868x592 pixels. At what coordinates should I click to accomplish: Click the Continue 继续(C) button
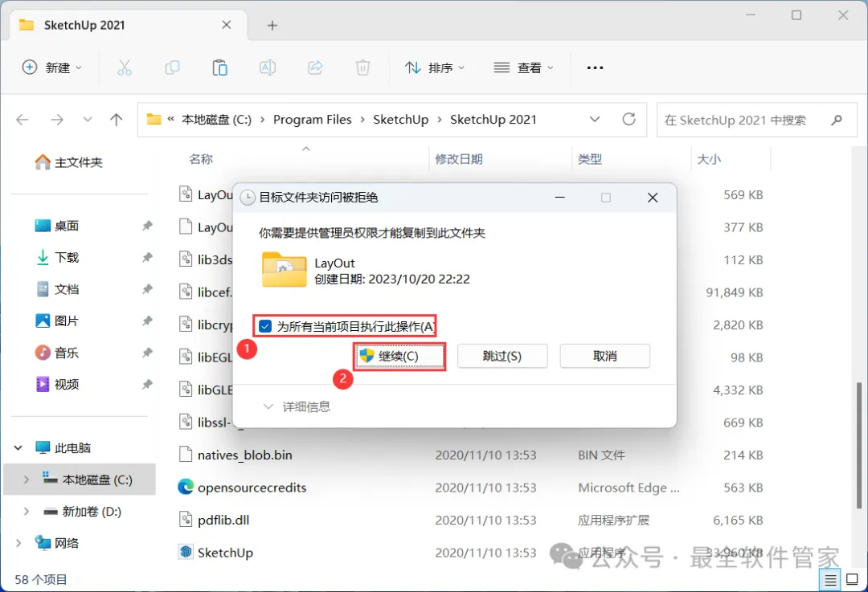pyautogui.click(x=399, y=357)
